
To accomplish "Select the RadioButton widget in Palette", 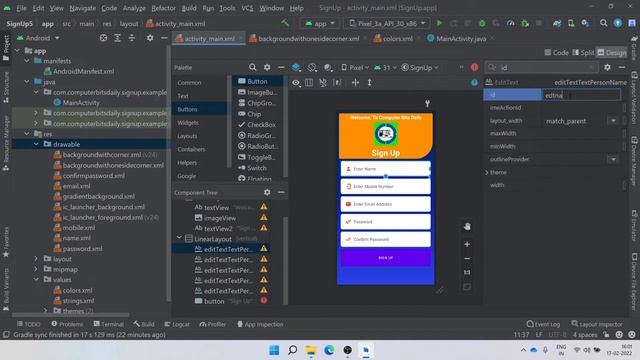I will point(257,146).
